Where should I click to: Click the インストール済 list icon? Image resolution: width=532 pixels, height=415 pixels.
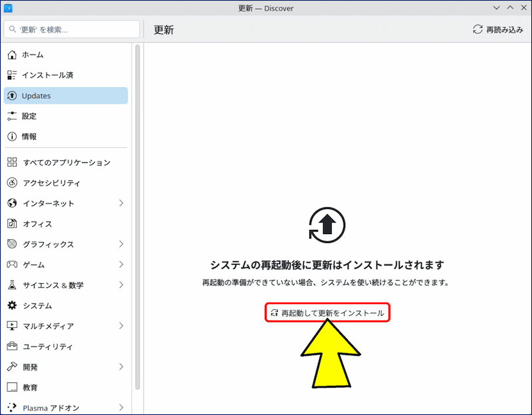[x=12, y=75]
